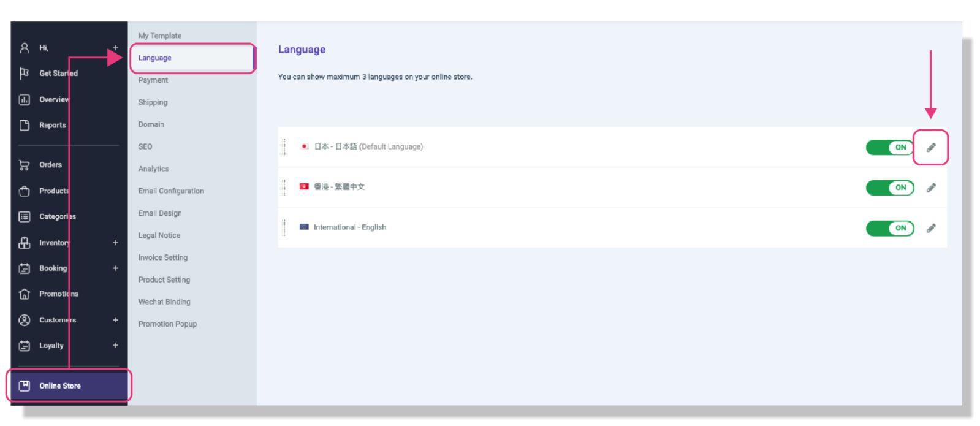
Task: Expand the Inventory submenu plus
Action: [x=115, y=243]
